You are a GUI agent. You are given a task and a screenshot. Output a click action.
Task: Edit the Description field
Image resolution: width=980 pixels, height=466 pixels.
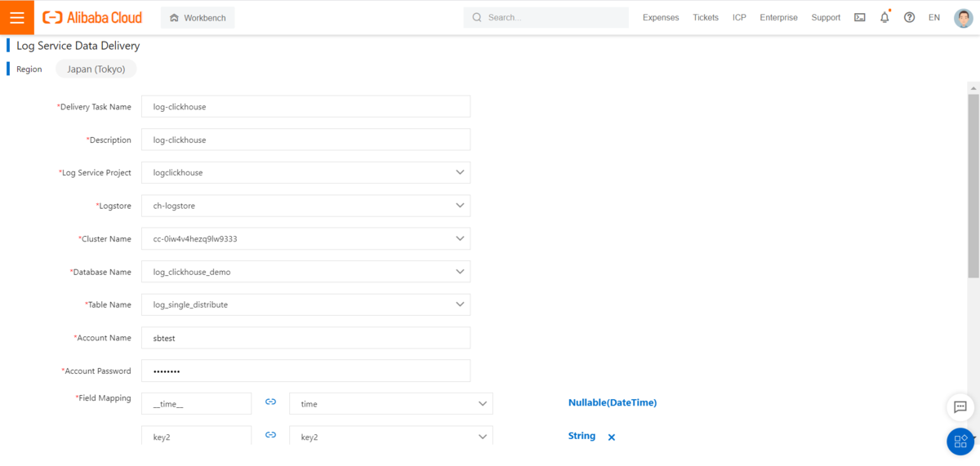306,140
